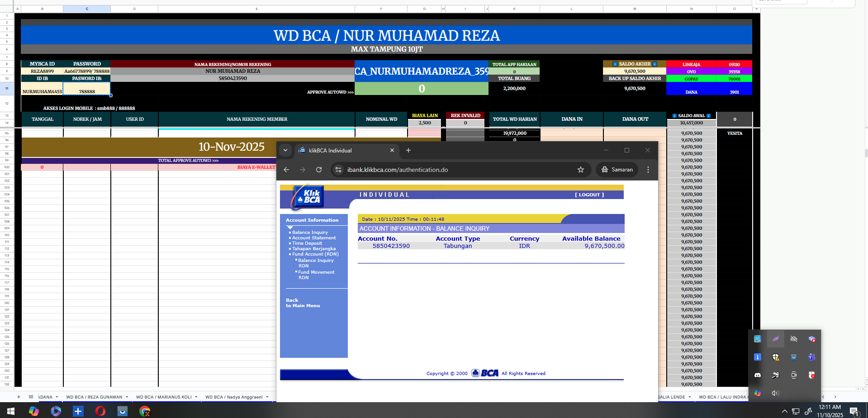The image size is (868, 418).
Task: Select column C header in spreadsheet
Action: click(87, 9)
